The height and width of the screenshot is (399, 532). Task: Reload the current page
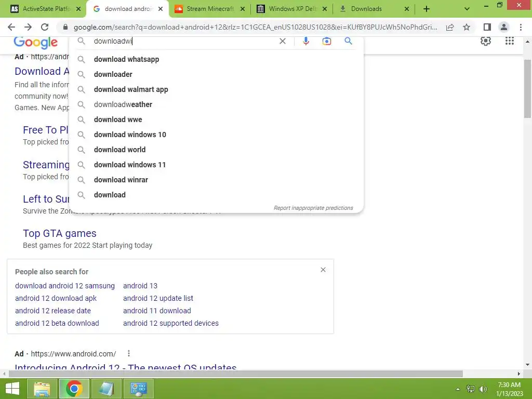point(45,27)
